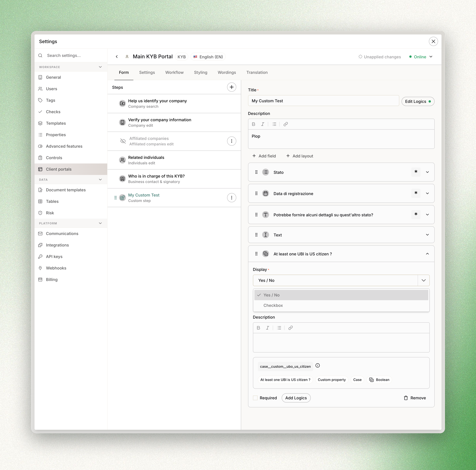Click the calendar icon of Data di registrazione
The image size is (476, 470).
pos(266,193)
